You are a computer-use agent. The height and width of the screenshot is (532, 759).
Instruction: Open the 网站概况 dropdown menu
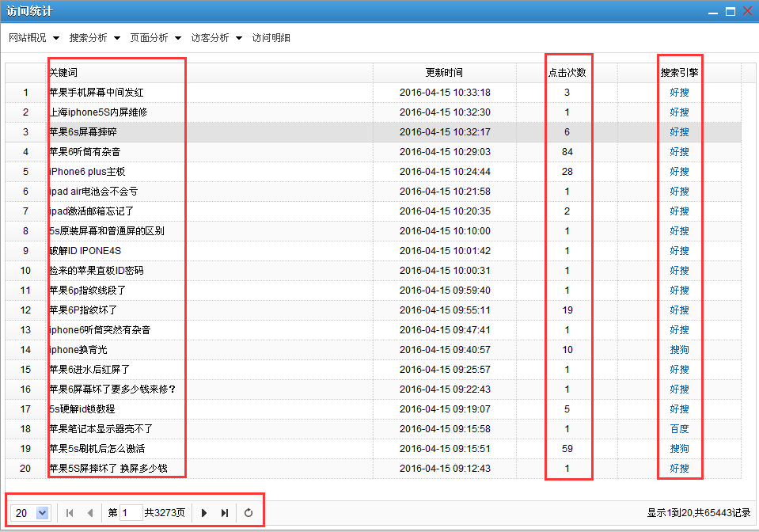(x=32, y=37)
